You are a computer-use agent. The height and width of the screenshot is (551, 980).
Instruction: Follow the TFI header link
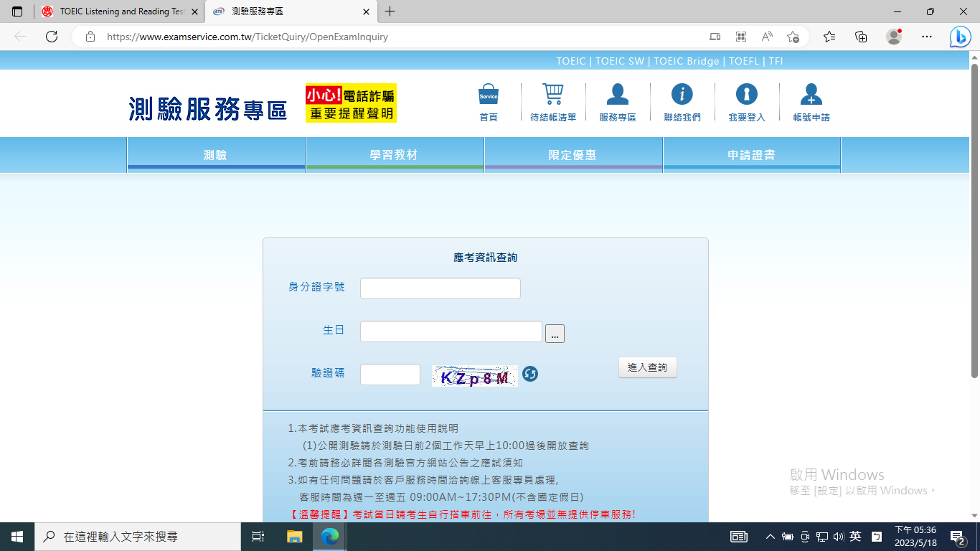[x=776, y=61]
